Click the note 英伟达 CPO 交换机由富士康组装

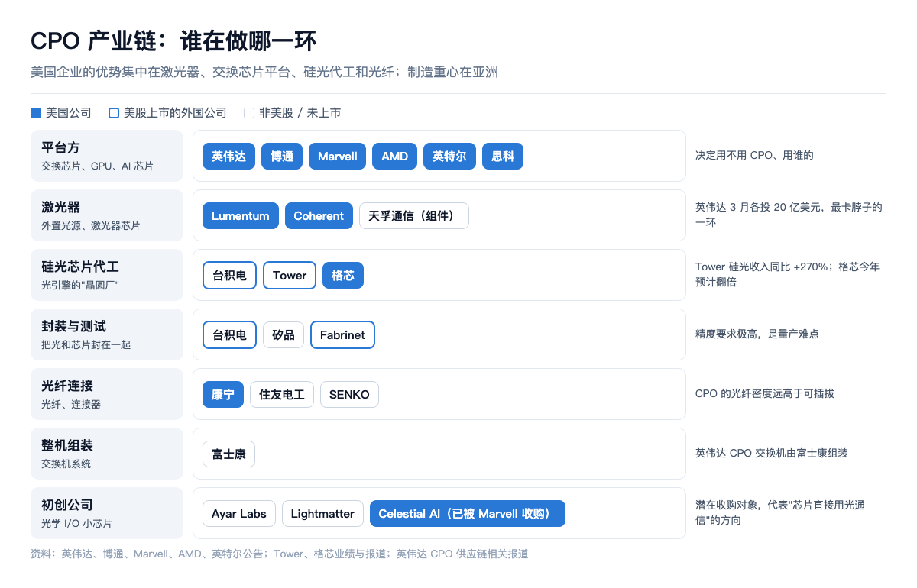point(772,454)
